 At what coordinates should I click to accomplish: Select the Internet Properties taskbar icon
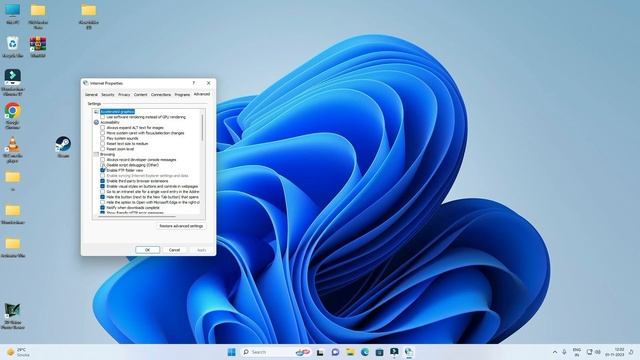coord(409,352)
